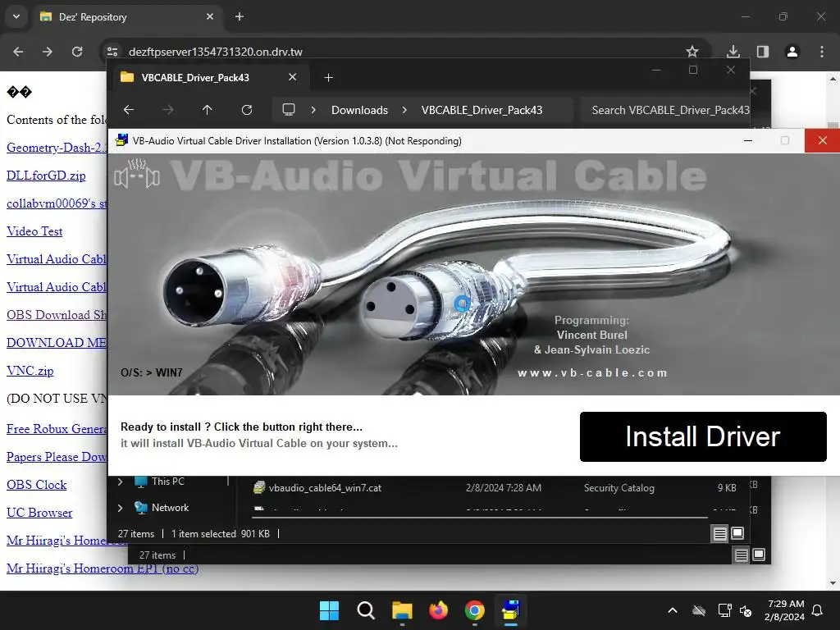Open Chrome downloads icon
This screenshot has height=630, width=840.
[733, 52]
